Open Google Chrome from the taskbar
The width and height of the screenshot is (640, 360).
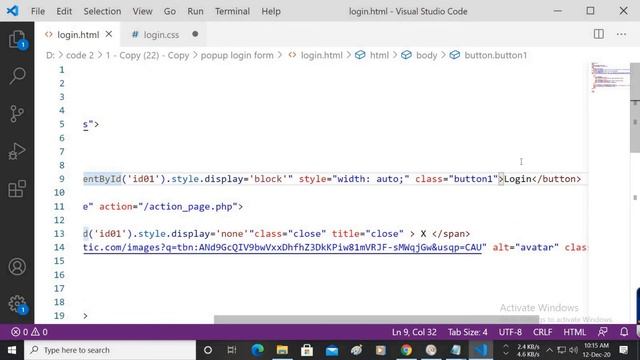point(406,350)
